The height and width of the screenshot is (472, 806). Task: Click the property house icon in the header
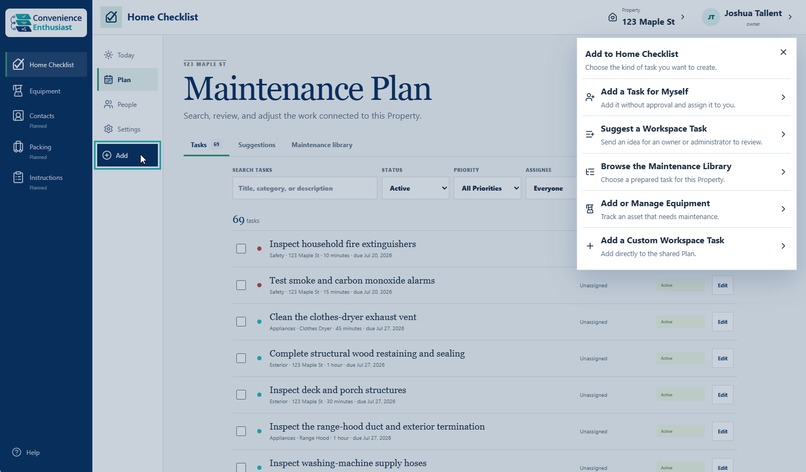(x=612, y=17)
